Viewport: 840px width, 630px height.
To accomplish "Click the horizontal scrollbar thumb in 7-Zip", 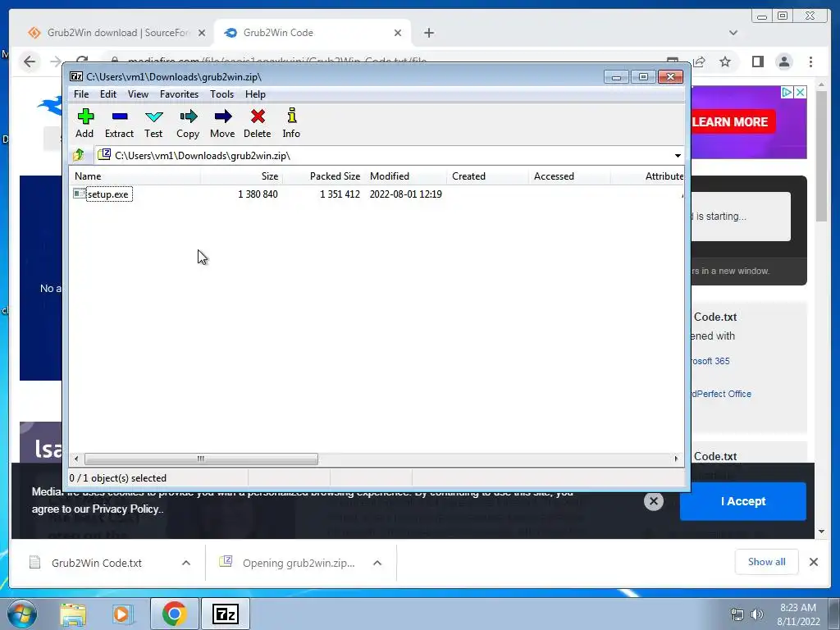I will pyautogui.click(x=201, y=459).
